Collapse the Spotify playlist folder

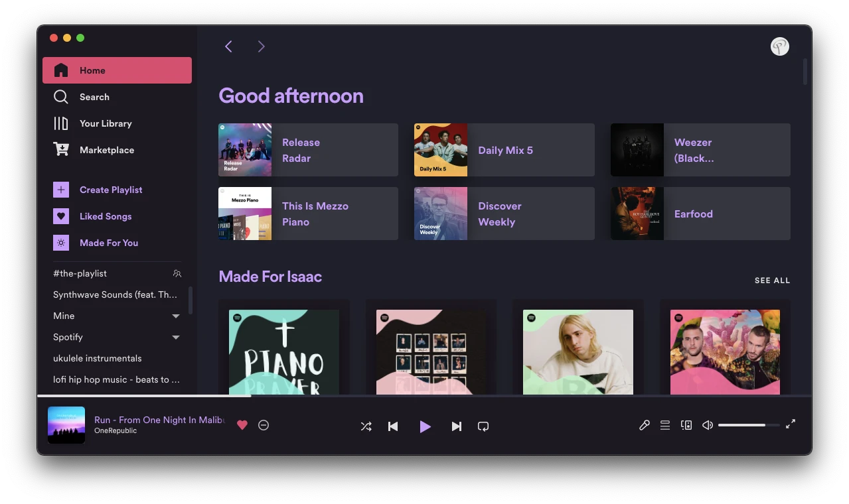[x=175, y=337]
